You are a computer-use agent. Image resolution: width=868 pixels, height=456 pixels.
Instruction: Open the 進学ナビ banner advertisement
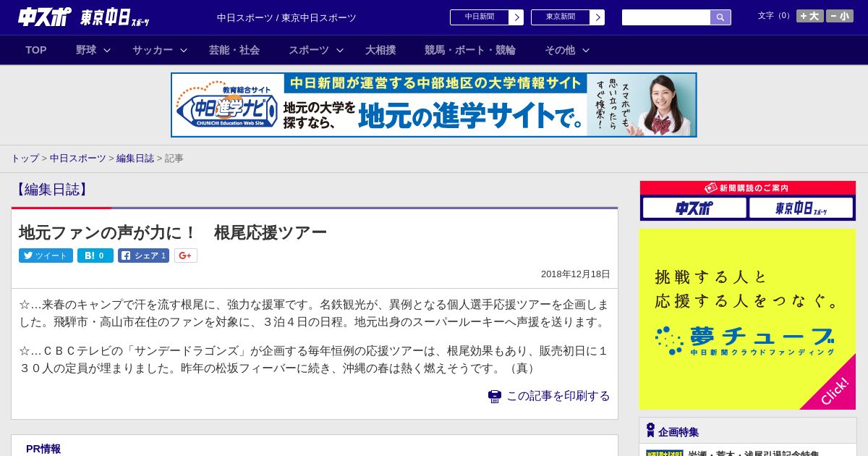pyautogui.click(x=434, y=105)
